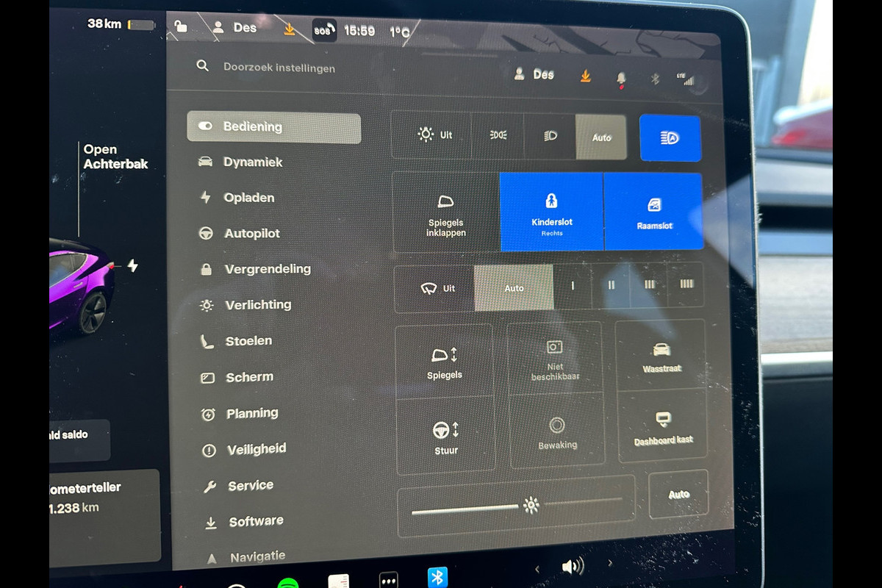
Task: Open the Autopilot settings menu
Action: (251, 234)
